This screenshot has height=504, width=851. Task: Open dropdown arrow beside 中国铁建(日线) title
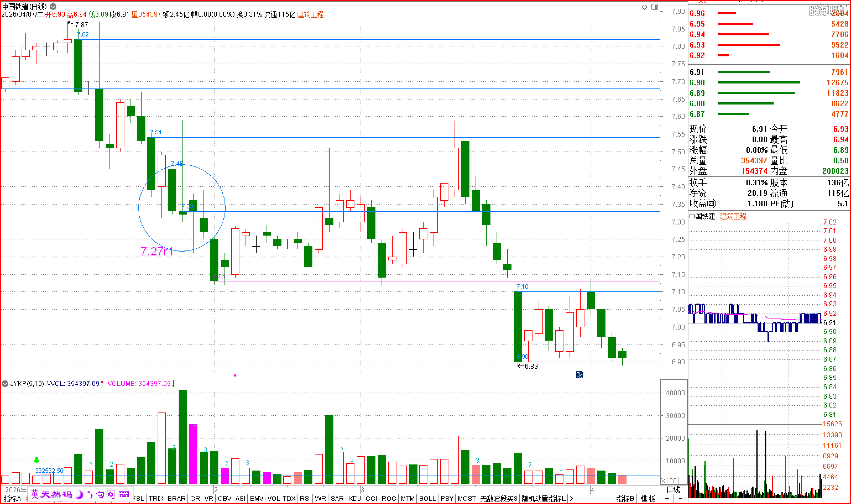pos(53,6)
